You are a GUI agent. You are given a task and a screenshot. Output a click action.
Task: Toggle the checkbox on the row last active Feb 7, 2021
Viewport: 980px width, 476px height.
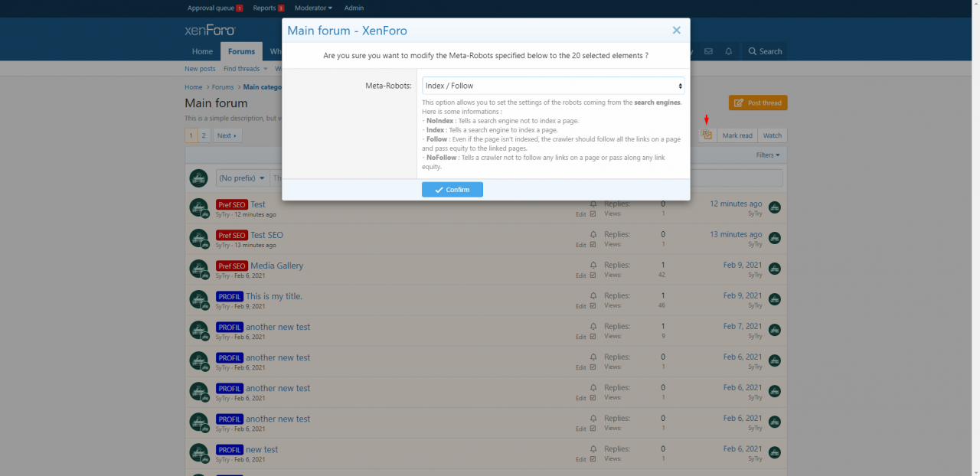(593, 337)
